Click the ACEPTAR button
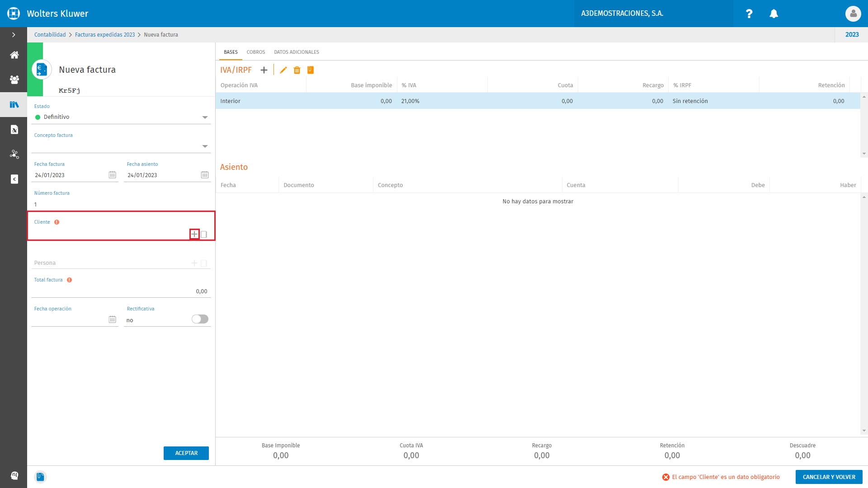This screenshot has height=488, width=868. [x=186, y=453]
